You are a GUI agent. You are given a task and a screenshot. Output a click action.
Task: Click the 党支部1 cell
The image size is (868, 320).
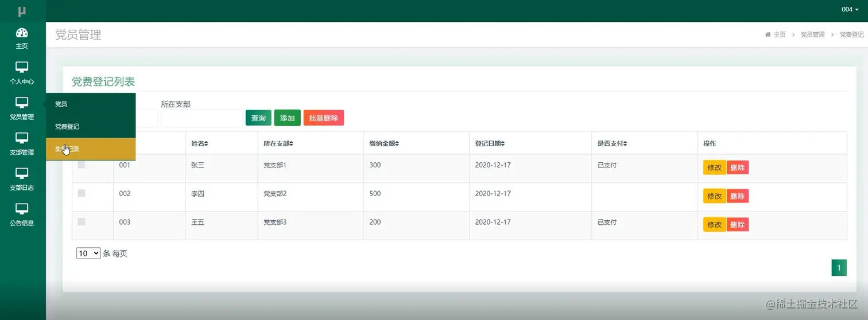[x=274, y=165]
